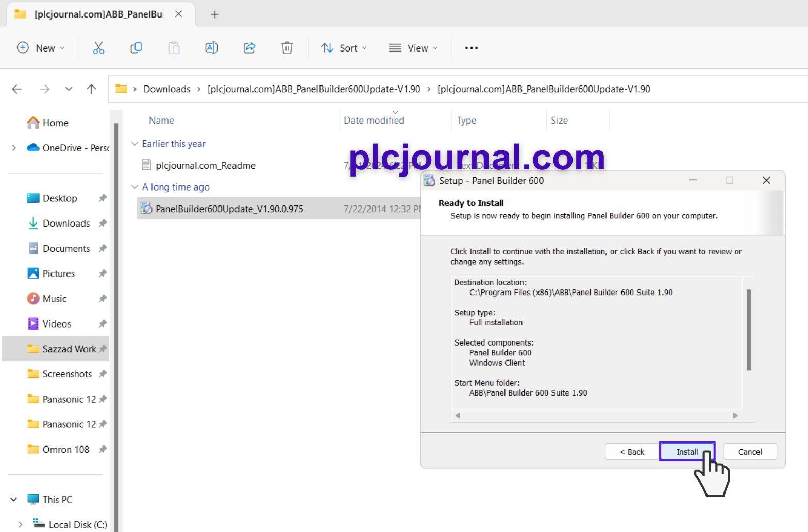The width and height of the screenshot is (808, 532).
Task: Click PanelBuilder600Update installer file icon
Action: click(x=146, y=209)
